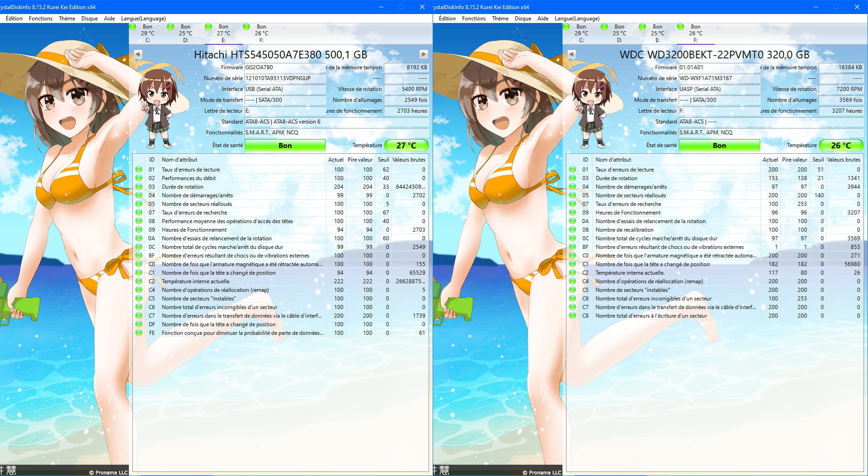Select drive D: status icon in right window
This screenshot has width=868, height=476.
tap(604, 27)
